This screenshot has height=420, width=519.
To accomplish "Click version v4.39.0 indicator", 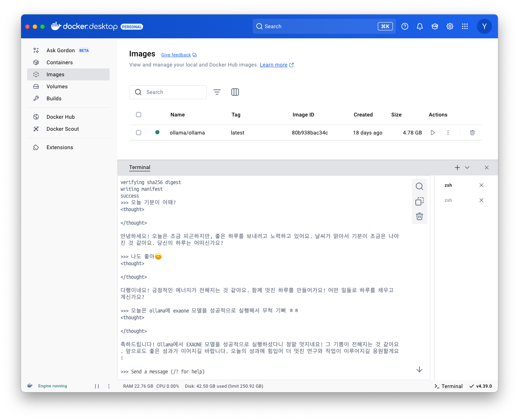I will [x=481, y=386].
